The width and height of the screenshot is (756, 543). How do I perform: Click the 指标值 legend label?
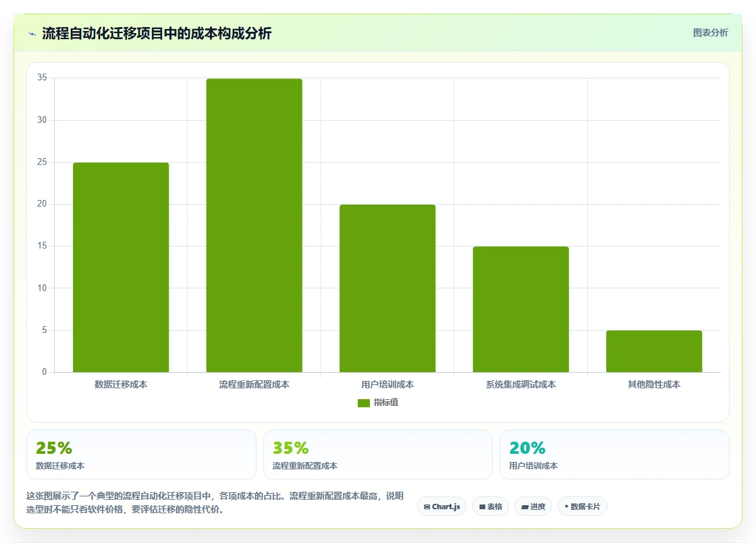pos(386,403)
